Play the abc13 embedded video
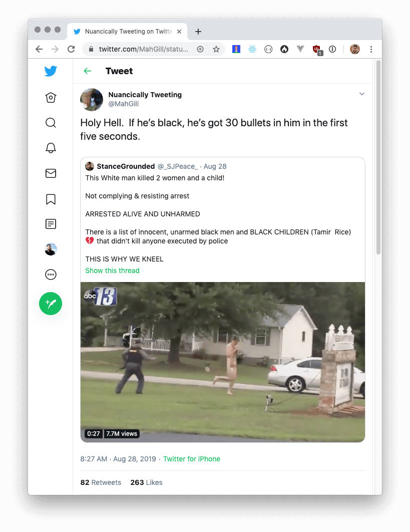 click(222, 362)
